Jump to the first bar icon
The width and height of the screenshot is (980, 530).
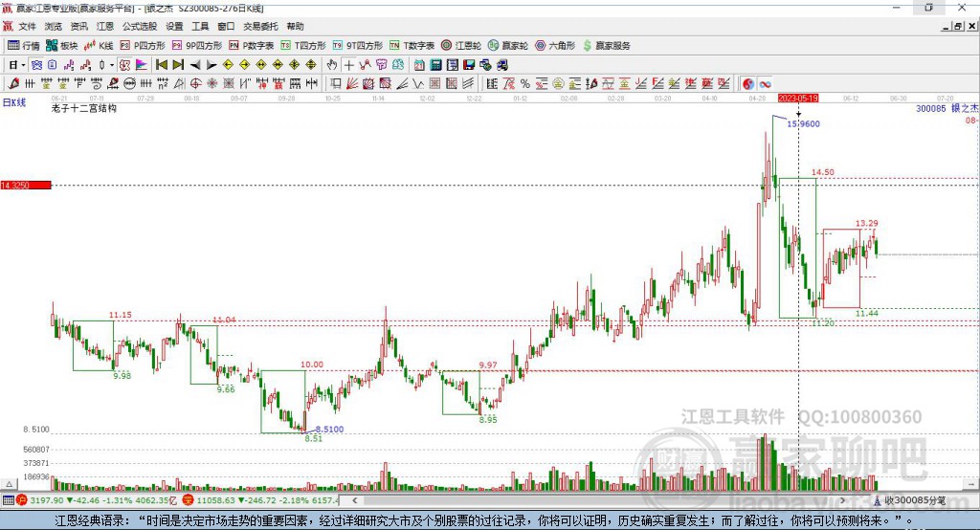(x=161, y=65)
